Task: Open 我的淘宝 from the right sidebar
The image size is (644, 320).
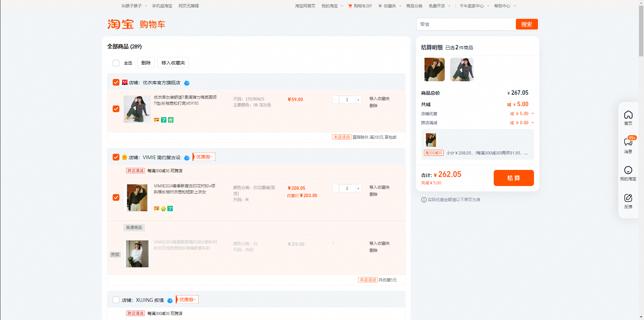Action: pos(628,173)
